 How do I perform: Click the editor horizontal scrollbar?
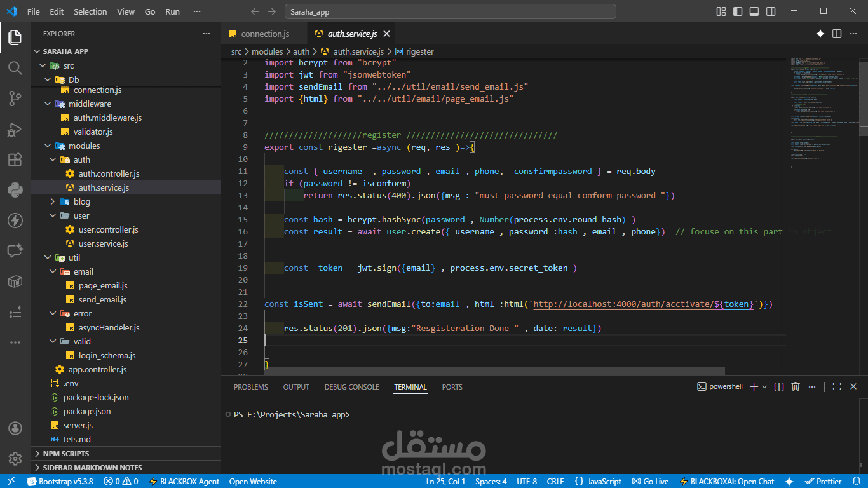coord(475,371)
